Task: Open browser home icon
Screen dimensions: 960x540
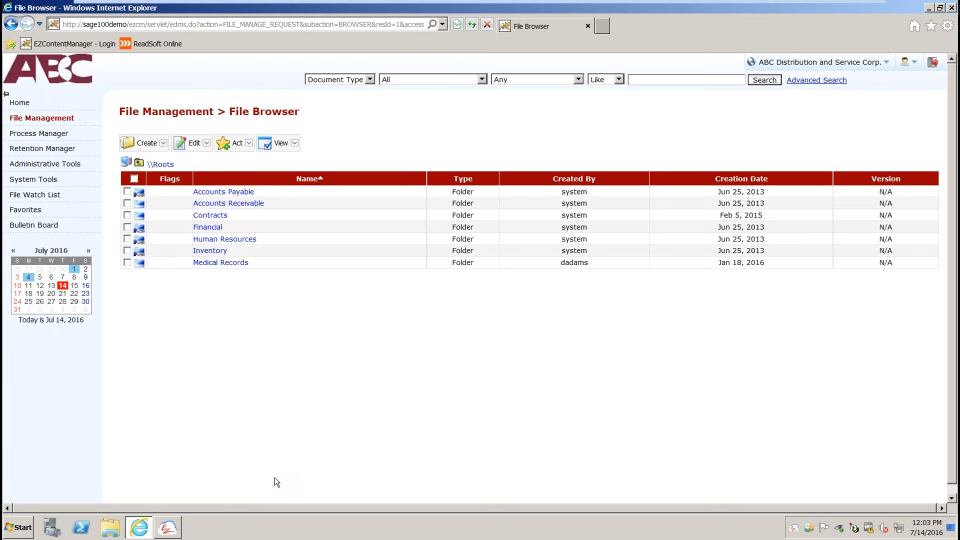Action: coord(914,26)
